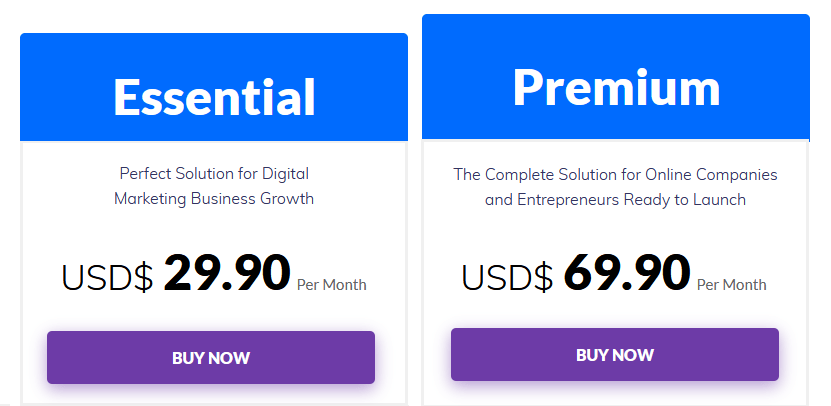Viewport: 831px width, 406px height.
Task: Buy the Essential plan via BUY NOW
Action: [211, 357]
